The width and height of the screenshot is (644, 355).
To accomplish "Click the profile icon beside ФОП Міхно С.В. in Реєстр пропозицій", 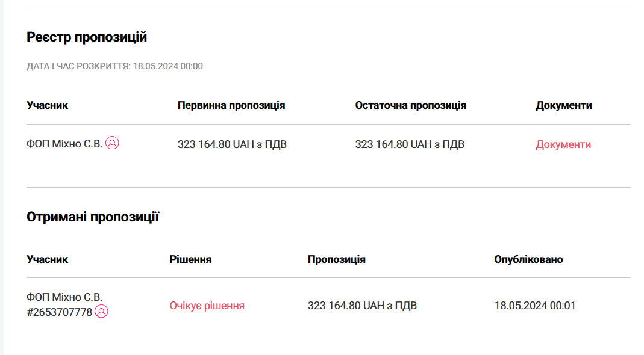I will 112,143.
